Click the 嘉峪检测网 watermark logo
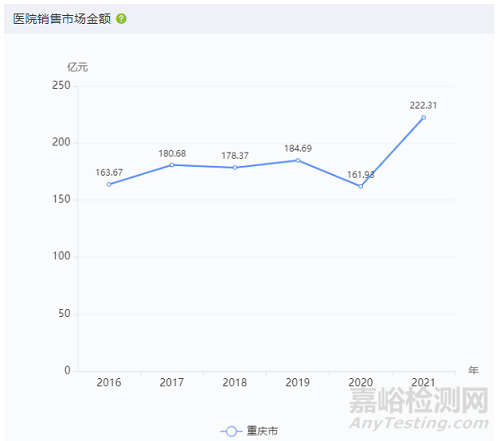Image resolution: width=500 pixels, height=441 pixels. tap(419, 400)
